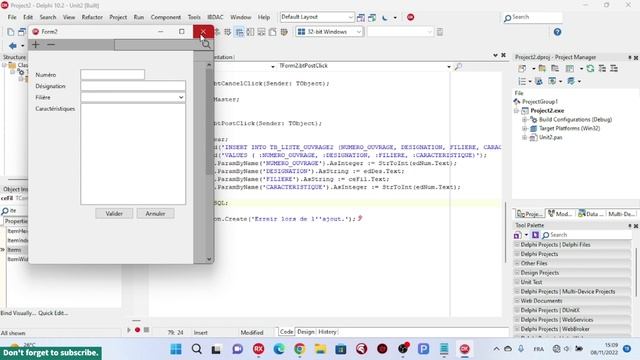Open the Component menu

pyautogui.click(x=166, y=17)
